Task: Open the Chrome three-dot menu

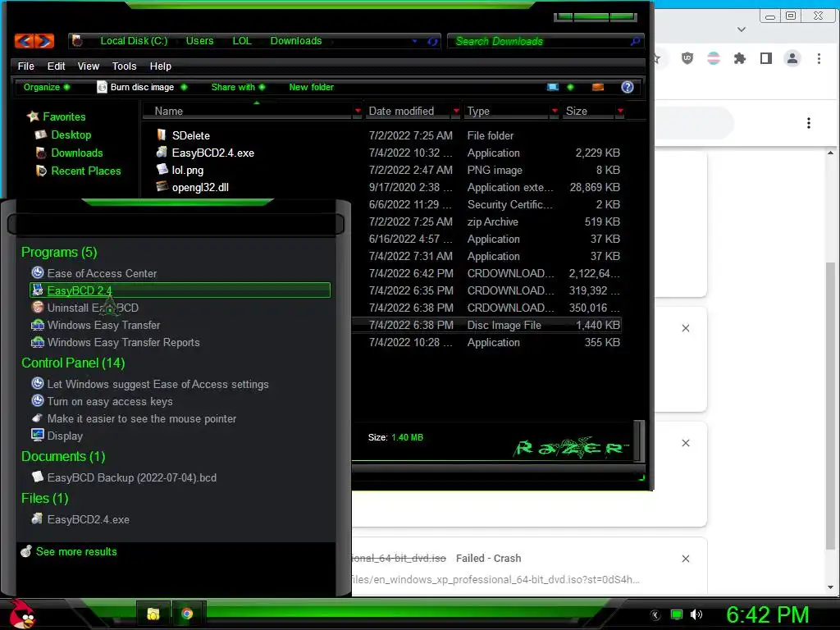Action: pyautogui.click(x=819, y=58)
